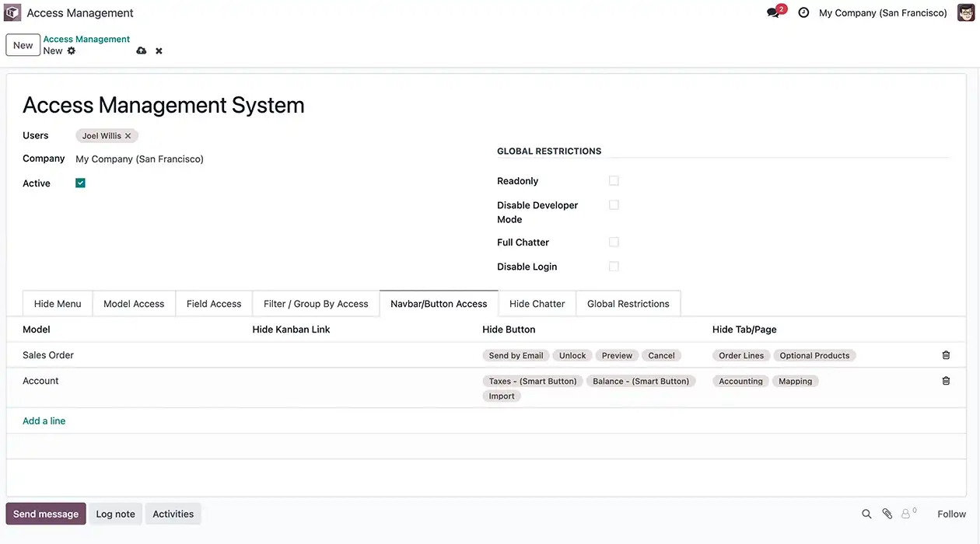Switch to the Hide Chatter tab
Screen dimensions: 980x544
(x=537, y=303)
